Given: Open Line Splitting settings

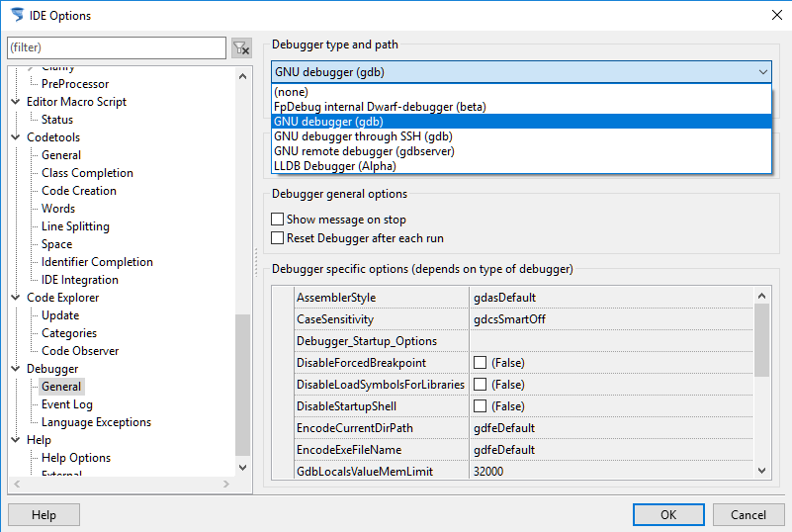Looking at the screenshot, I should click(x=75, y=226).
